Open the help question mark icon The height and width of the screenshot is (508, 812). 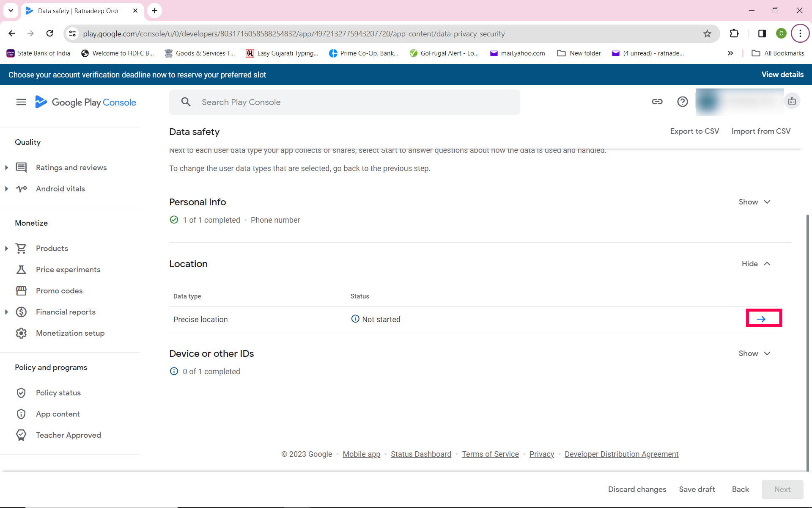(682, 102)
